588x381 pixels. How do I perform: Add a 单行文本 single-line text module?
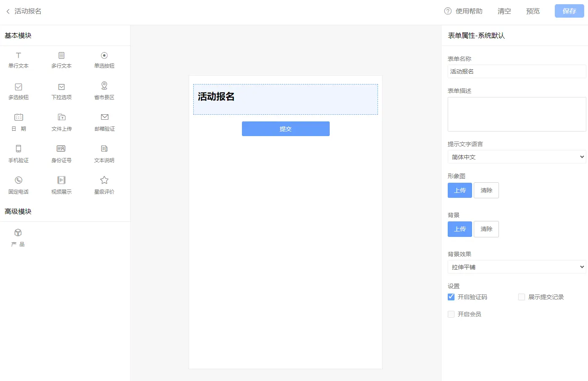18,60
